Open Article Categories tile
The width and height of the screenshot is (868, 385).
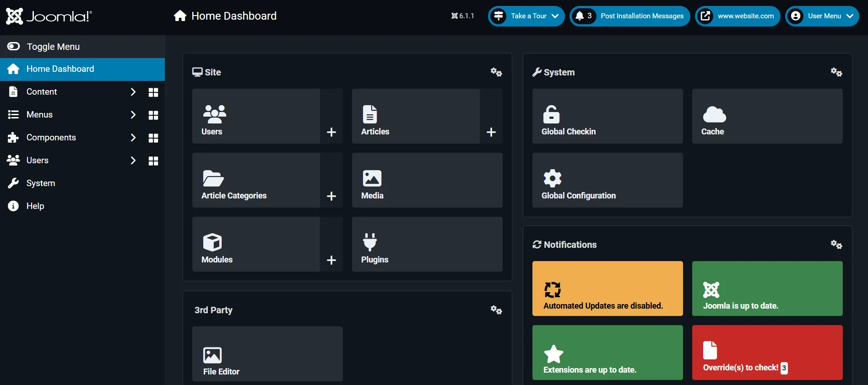point(256,180)
